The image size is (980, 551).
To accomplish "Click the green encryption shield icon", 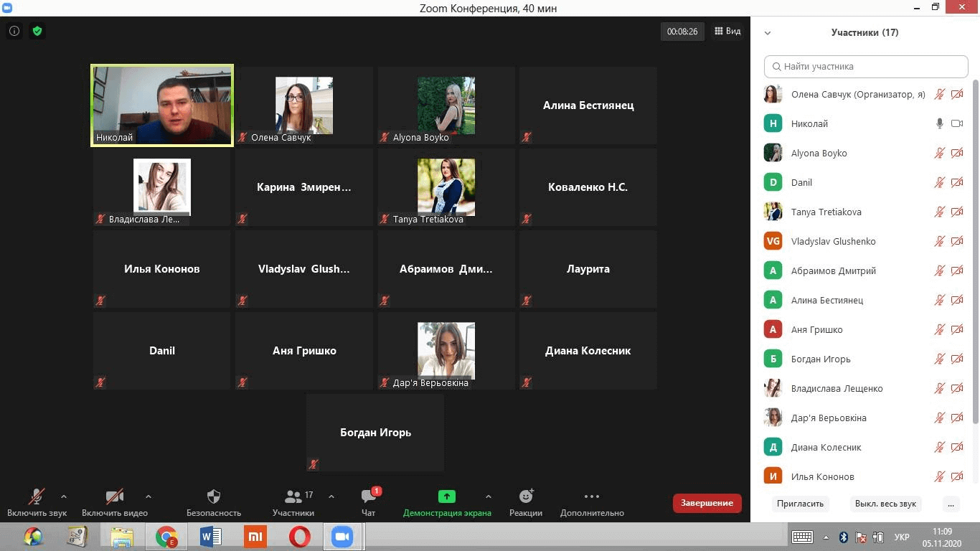I will [x=37, y=31].
